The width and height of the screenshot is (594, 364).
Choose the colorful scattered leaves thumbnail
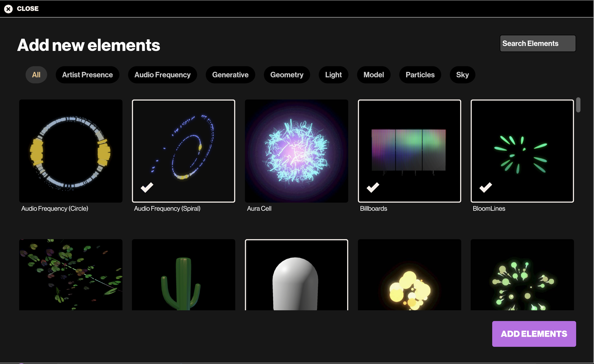(x=71, y=274)
